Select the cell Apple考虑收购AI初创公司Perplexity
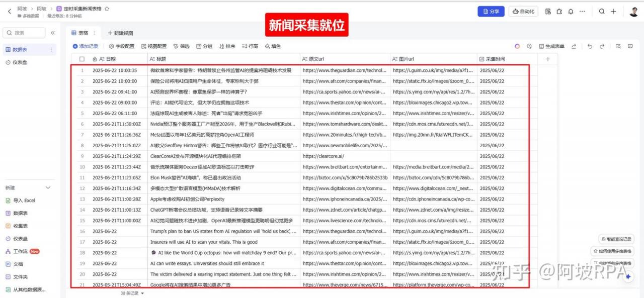Image resolution: width=644 pixels, height=298 pixels. 224,199
